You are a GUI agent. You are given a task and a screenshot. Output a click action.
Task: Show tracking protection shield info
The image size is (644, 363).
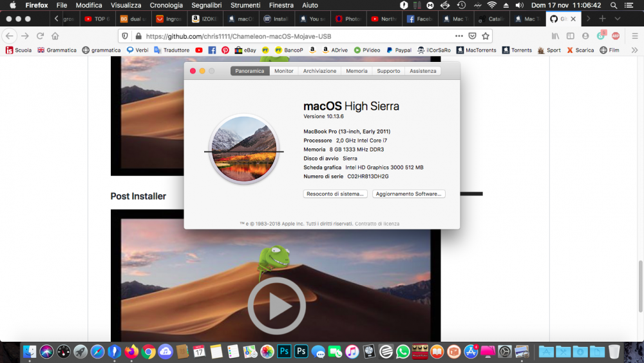pos(125,36)
